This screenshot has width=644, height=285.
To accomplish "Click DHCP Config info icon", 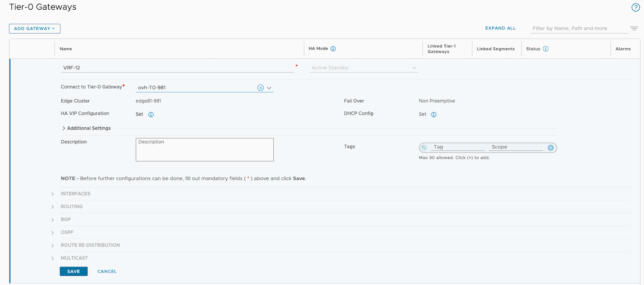I will pyautogui.click(x=433, y=114).
